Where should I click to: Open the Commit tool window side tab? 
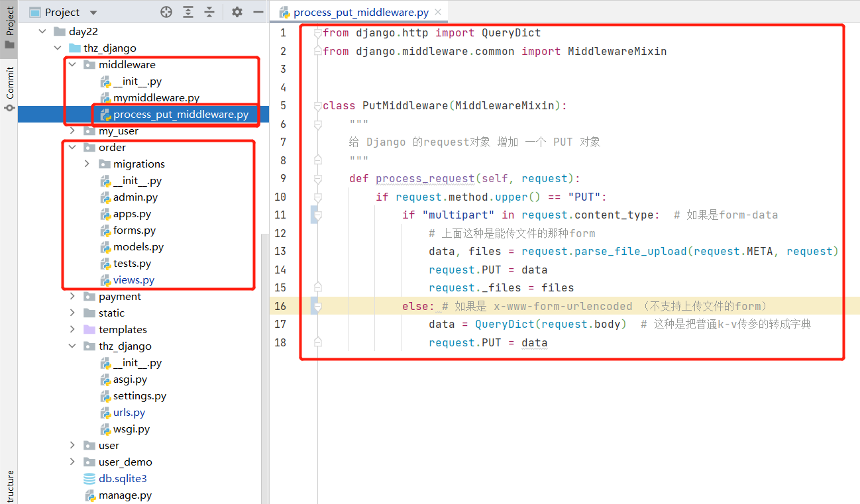point(9,88)
